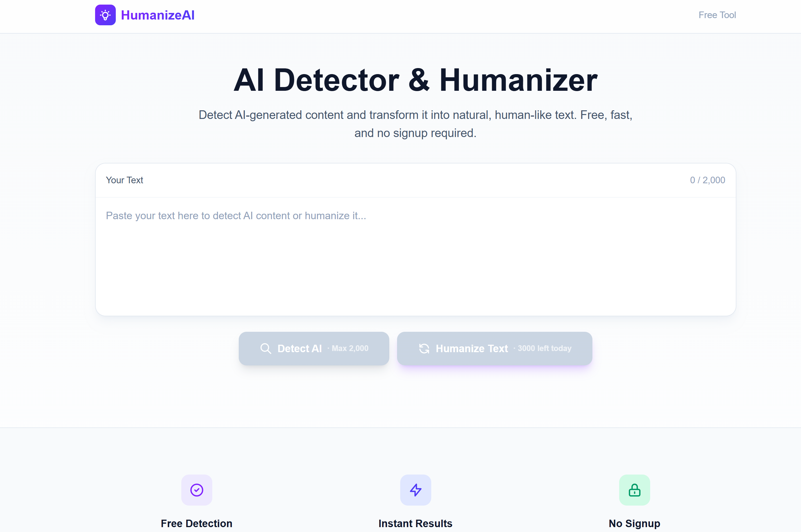This screenshot has height=532, width=801.
Task: Click the refresh arrows icon in Humanize Text
Action: (424, 348)
